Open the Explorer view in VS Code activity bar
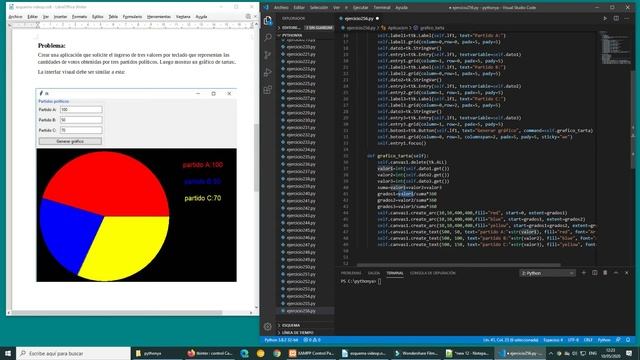The width and height of the screenshot is (640, 360). click(x=268, y=21)
